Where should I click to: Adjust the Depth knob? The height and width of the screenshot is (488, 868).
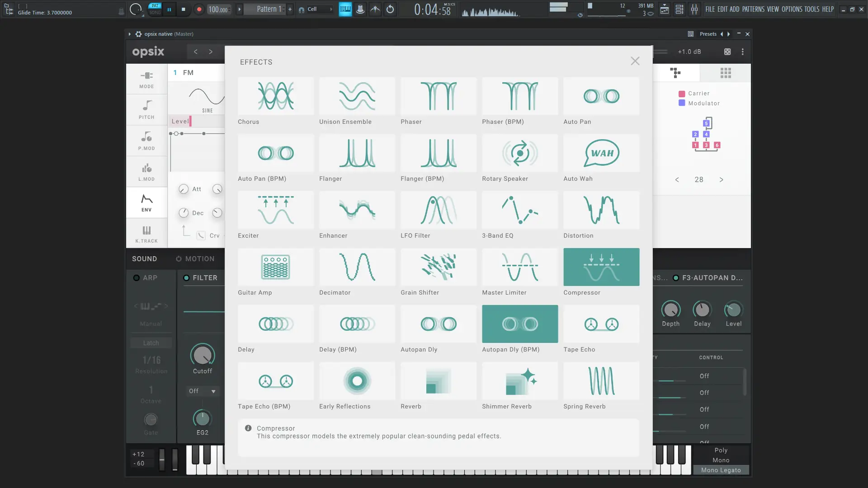pyautogui.click(x=670, y=310)
